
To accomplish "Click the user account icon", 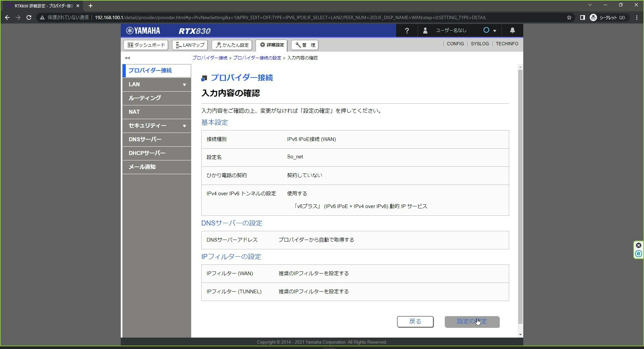I will point(425,30).
